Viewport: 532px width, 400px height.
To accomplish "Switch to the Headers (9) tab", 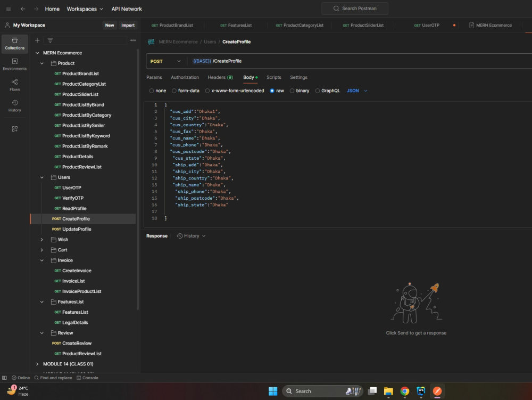I will click(220, 77).
